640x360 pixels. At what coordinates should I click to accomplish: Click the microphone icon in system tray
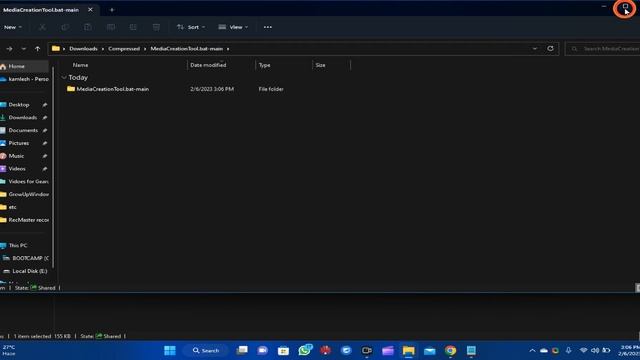[568, 351]
